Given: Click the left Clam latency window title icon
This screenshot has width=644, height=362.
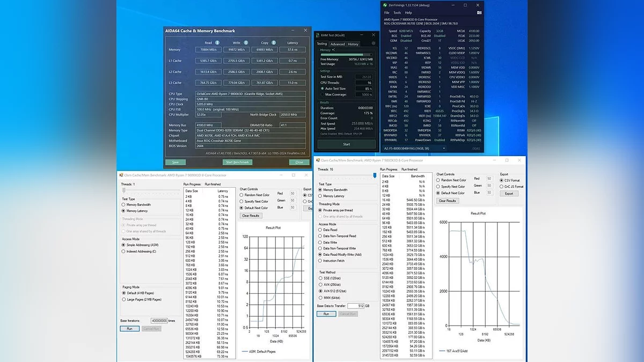Looking at the screenshot, I should click(x=121, y=175).
